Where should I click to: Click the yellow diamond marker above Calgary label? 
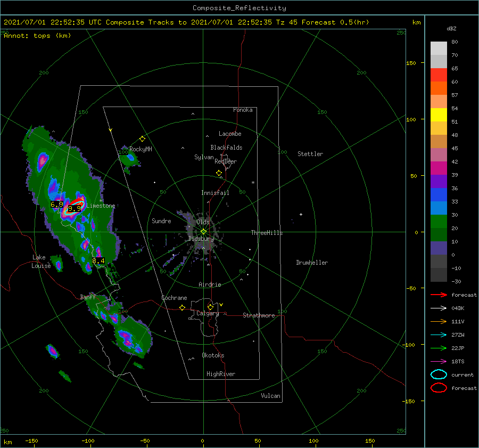[x=210, y=307]
